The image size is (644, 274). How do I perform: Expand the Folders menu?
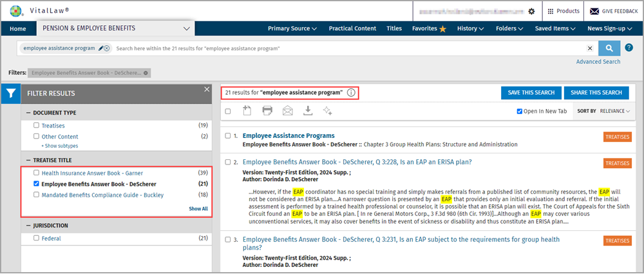pos(509,28)
